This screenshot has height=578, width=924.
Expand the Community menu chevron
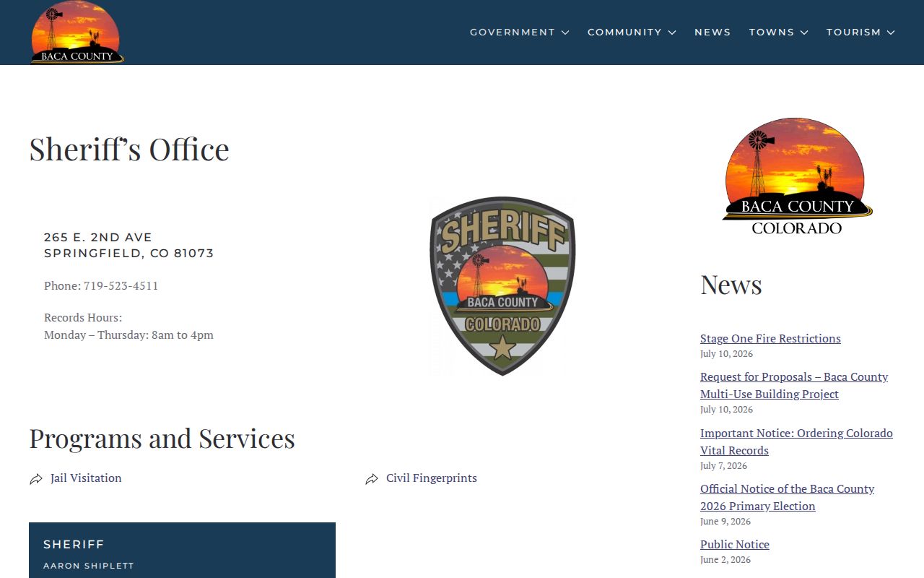coord(672,33)
